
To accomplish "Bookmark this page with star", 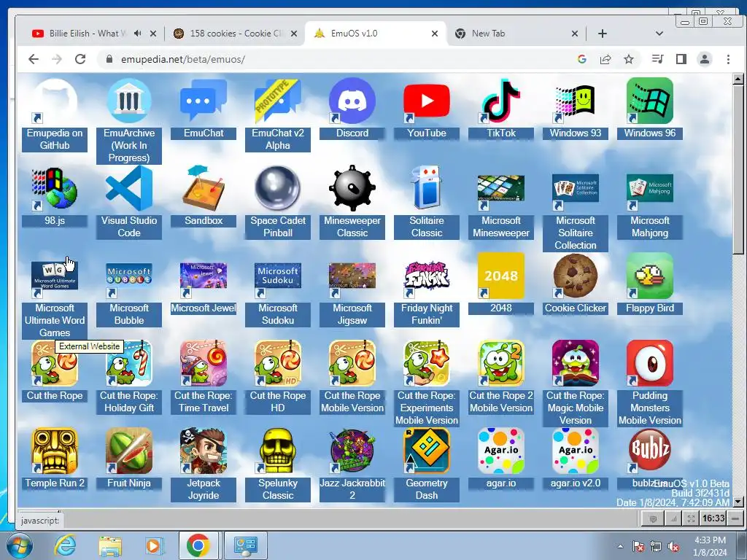I will pos(629,59).
